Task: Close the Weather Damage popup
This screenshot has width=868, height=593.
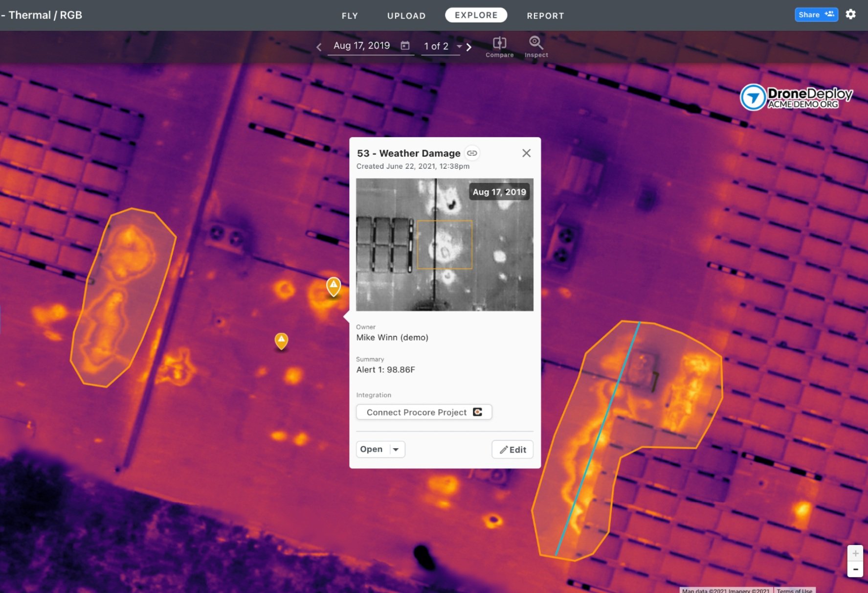Action: [526, 153]
